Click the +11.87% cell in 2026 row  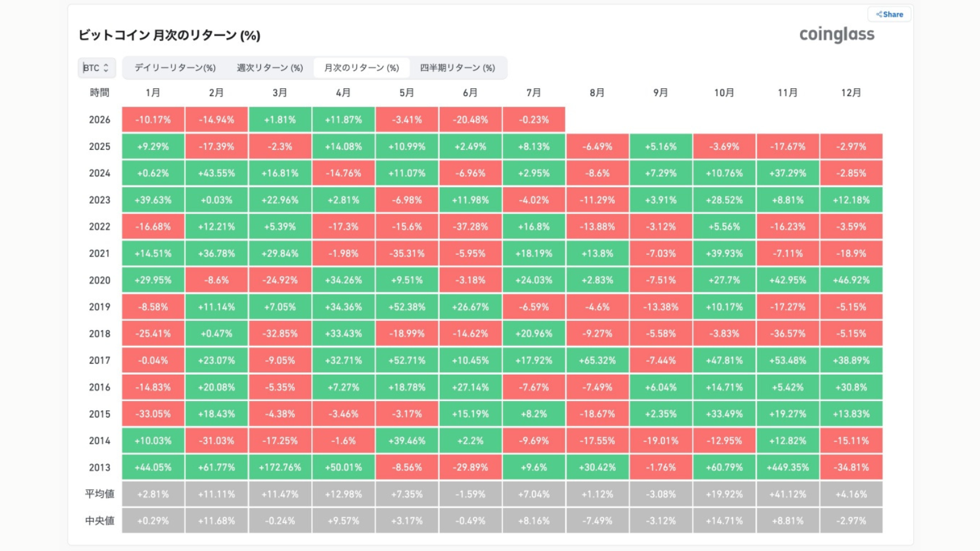[x=344, y=120]
